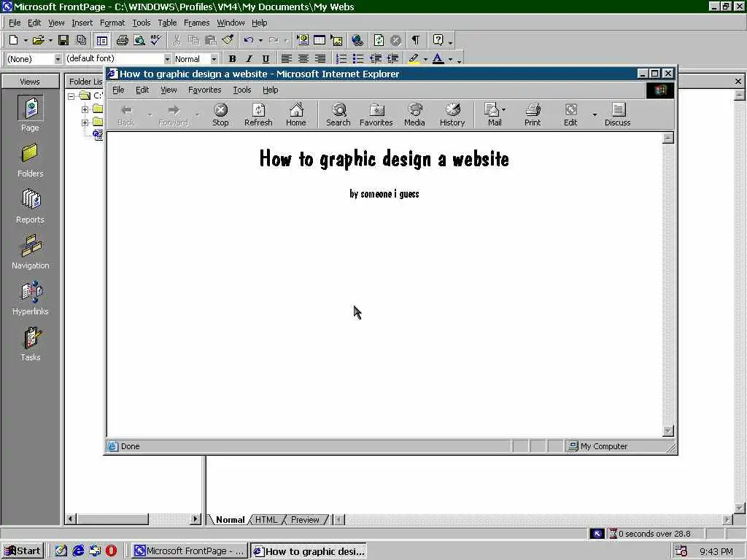The width and height of the screenshot is (747, 560).
Task: Open the Hyperlinks view in Views bar
Action: 30,297
